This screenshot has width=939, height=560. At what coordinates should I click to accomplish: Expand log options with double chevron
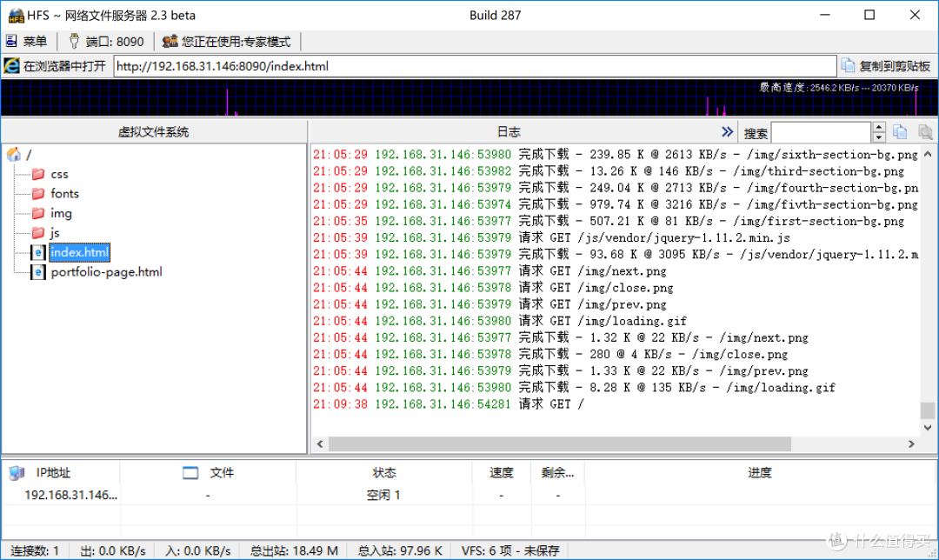[x=727, y=132]
